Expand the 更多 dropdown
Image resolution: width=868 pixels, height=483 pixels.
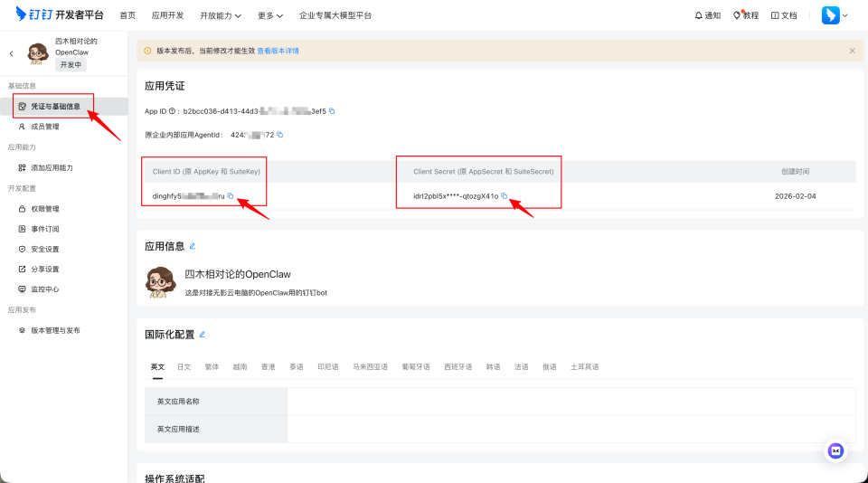click(270, 15)
